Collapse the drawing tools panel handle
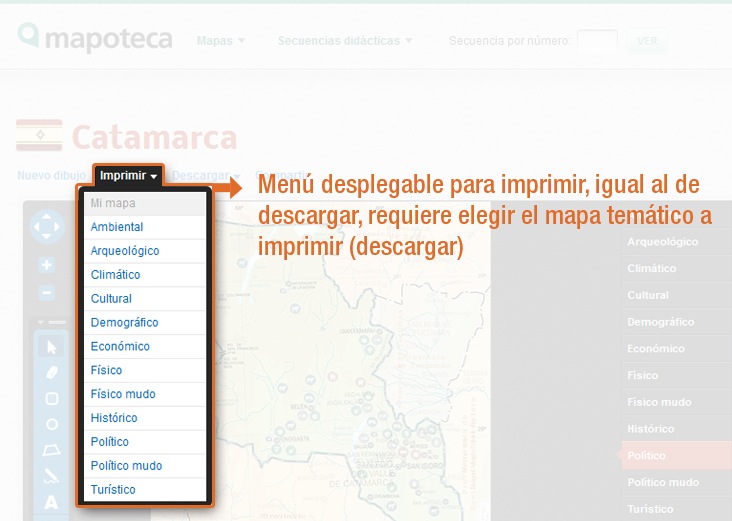The image size is (732, 521). pyautogui.click(x=51, y=322)
